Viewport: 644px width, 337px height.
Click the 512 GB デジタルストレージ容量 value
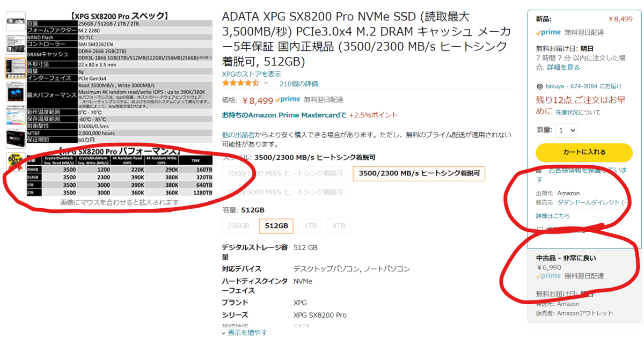305,248
